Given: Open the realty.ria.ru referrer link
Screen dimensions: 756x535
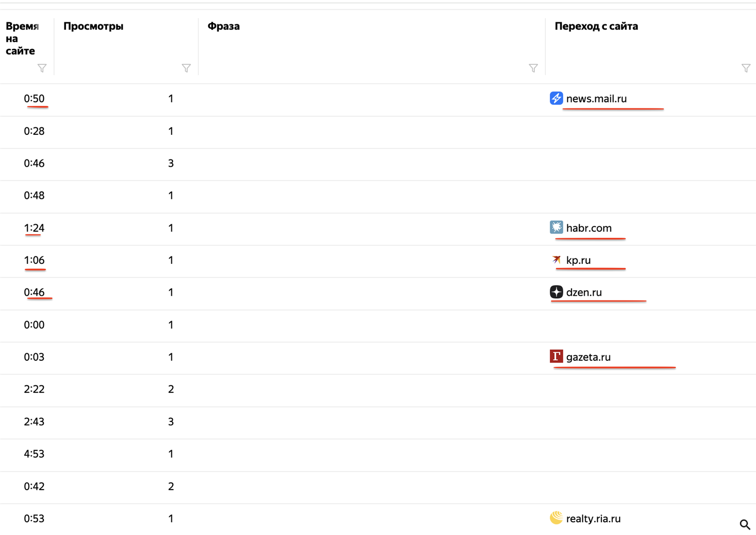Looking at the screenshot, I should 593,518.
